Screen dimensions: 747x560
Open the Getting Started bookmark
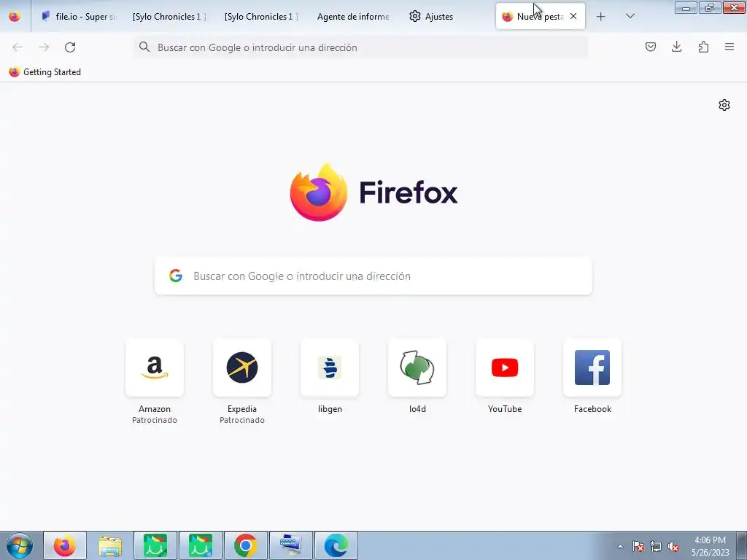(x=45, y=72)
